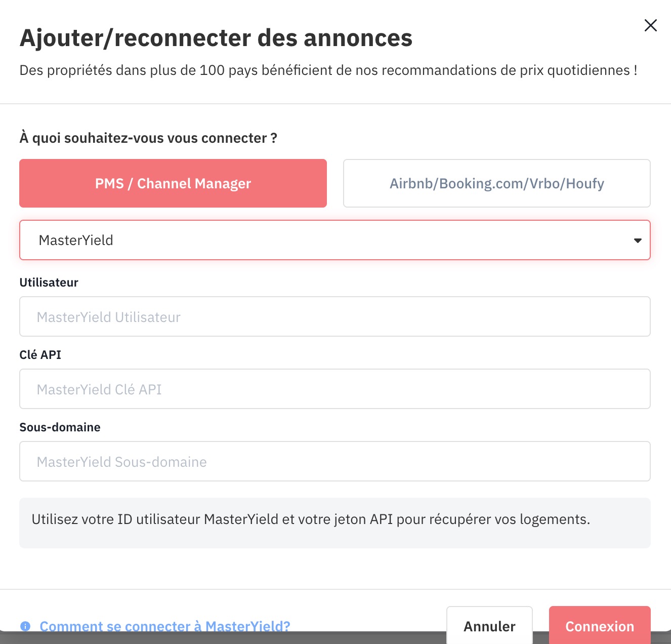Open the MasterYield dropdown arrow
671x644 pixels.
point(638,240)
